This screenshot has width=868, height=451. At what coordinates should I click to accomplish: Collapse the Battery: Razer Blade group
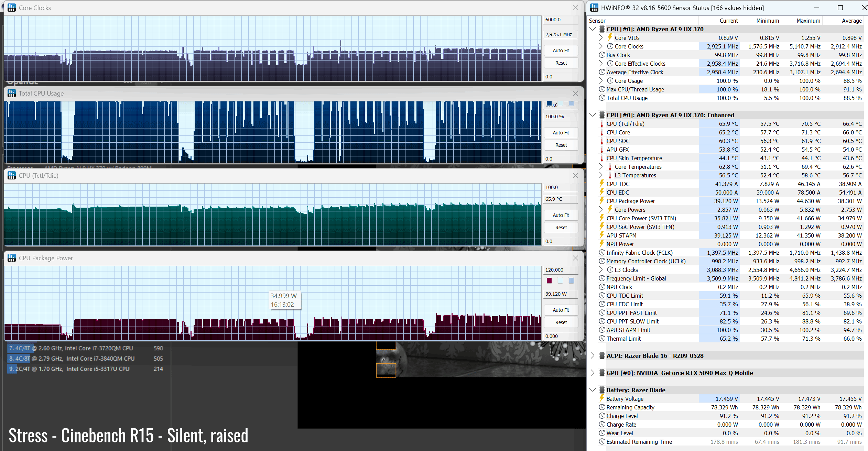pos(593,390)
